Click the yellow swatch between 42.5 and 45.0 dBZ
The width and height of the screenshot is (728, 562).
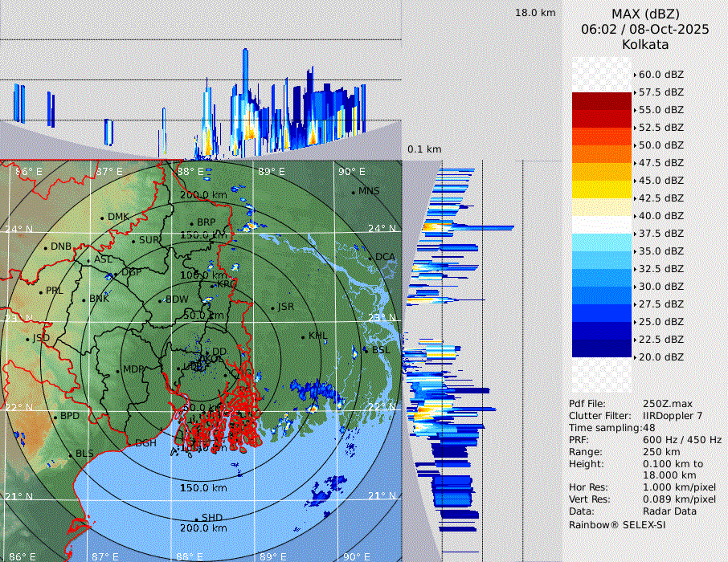[602, 189]
